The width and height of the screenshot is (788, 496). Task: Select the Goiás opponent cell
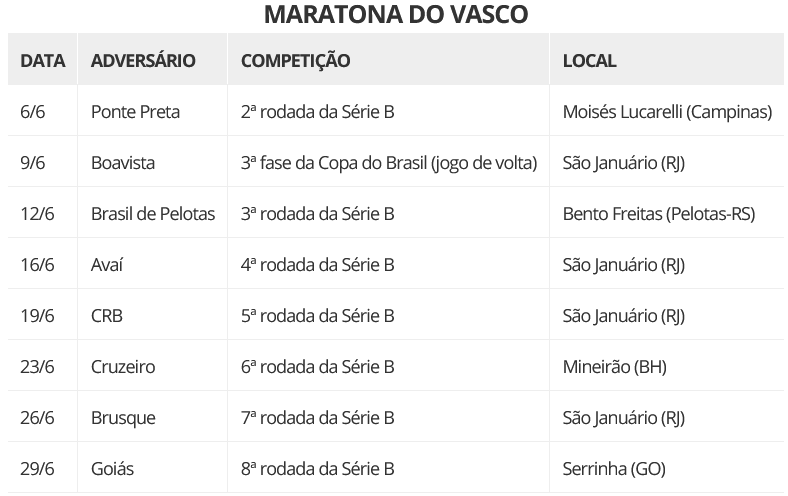111,469
